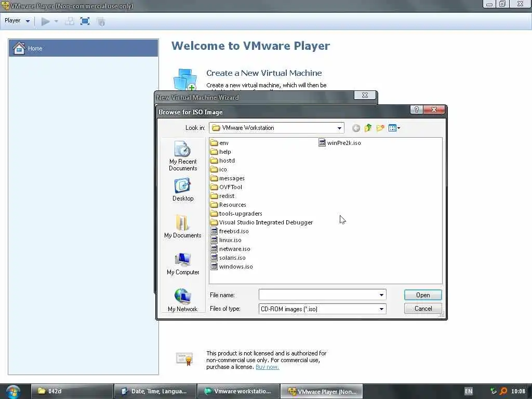Click the license certificate icon
The width and height of the screenshot is (532, 399).
[x=184, y=359]
